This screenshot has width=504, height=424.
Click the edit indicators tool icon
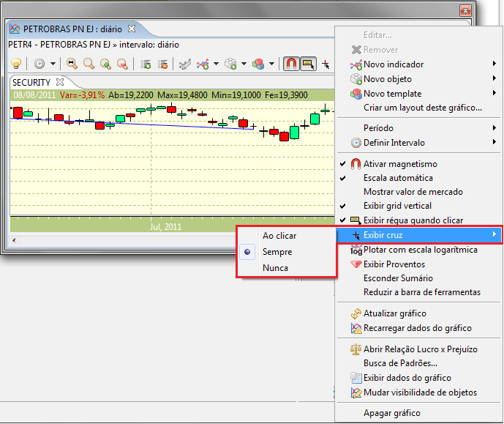pos(185,64)
